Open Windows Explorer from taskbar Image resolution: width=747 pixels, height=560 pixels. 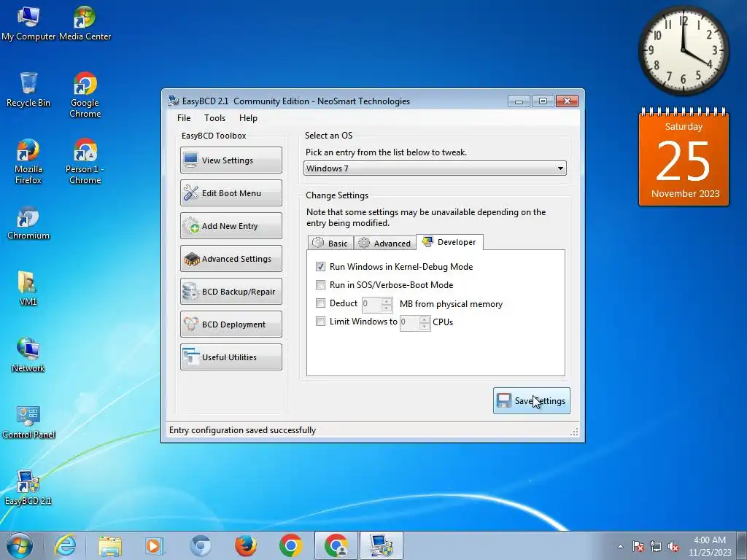click(x=110, y=545)
